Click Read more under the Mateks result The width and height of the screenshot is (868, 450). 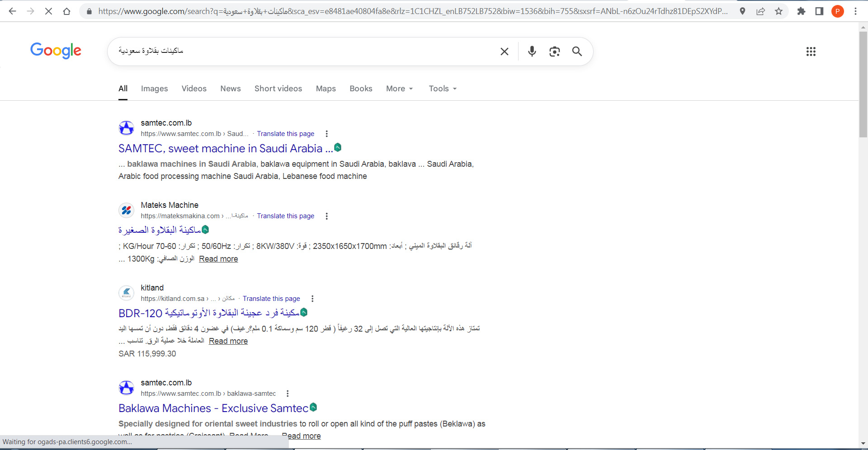pos(218,259)
